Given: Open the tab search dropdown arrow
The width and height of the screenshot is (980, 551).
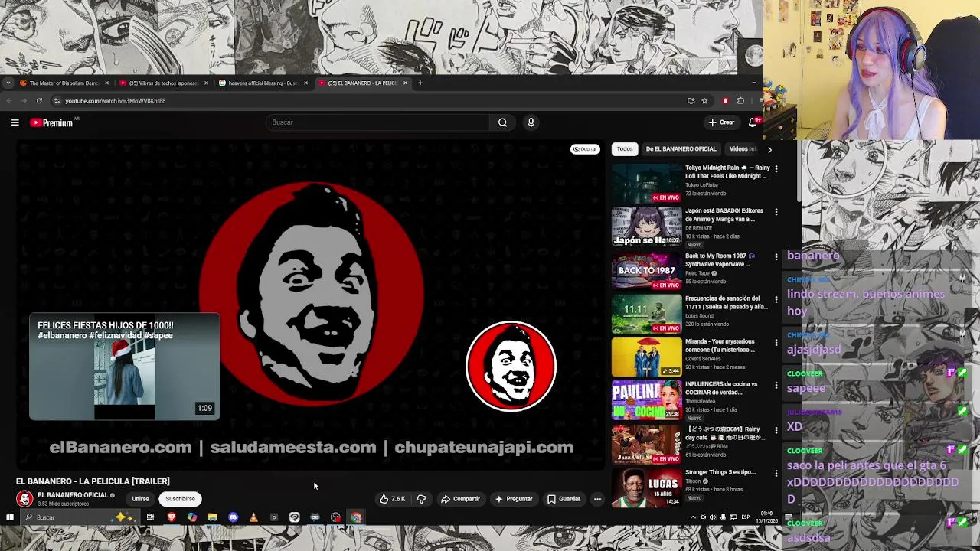Looking at the screenshot, I should (8, 83).
